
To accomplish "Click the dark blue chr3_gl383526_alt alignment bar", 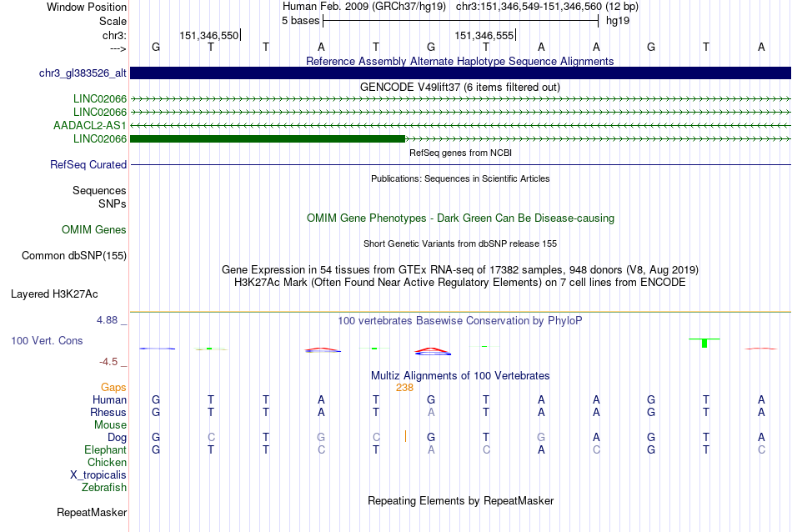I will (460, 73).
